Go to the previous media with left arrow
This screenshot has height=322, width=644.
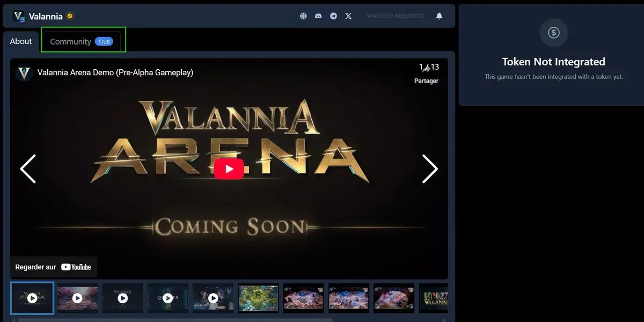point(28,169)
